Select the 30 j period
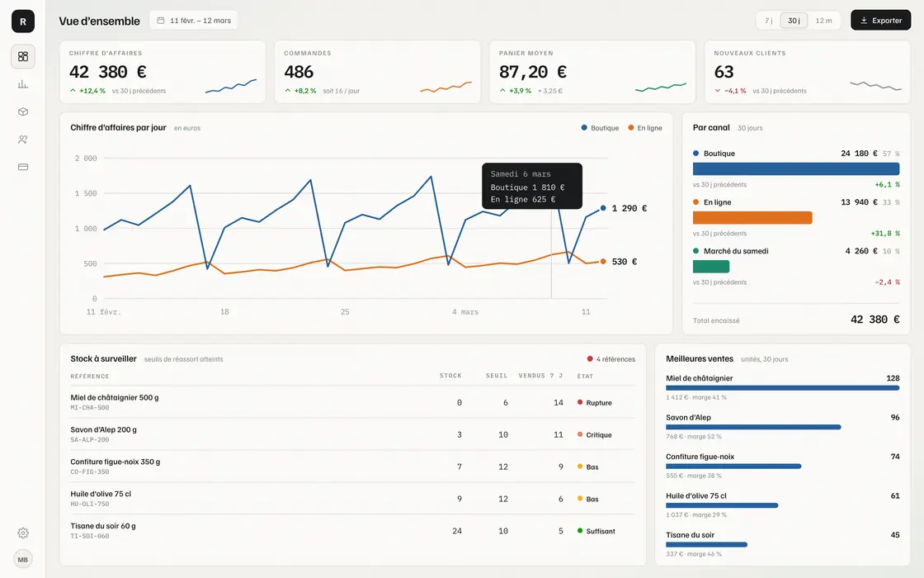The image size is (924, 578). click(794, 21)
